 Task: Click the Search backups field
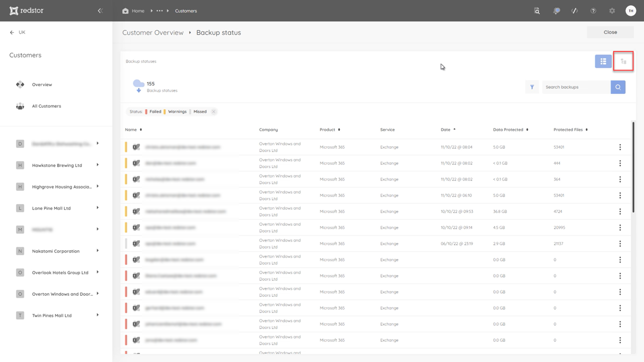(x=576, y=87)
